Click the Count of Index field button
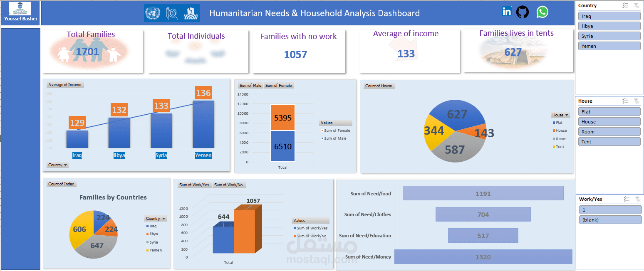This screenshot has width=644, height=271. click(61, 184)
